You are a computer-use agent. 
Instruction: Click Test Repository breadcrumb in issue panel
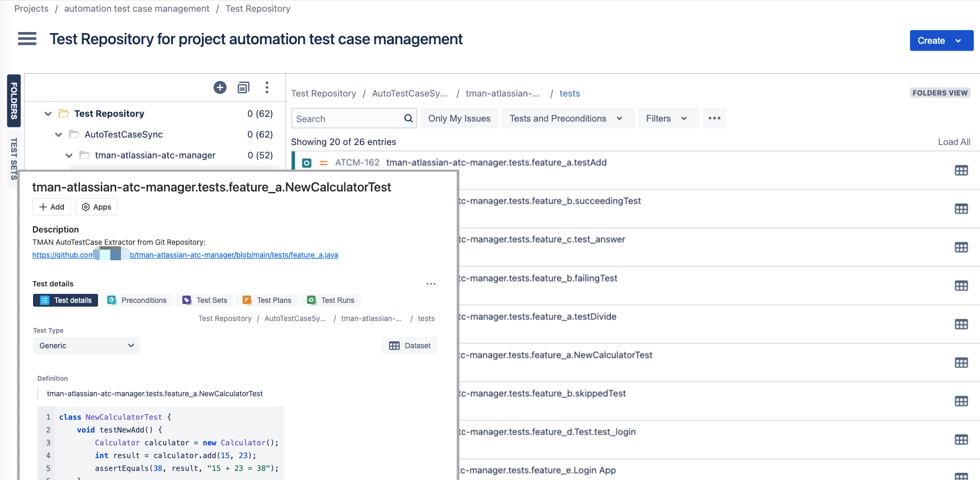click(225, 318)
